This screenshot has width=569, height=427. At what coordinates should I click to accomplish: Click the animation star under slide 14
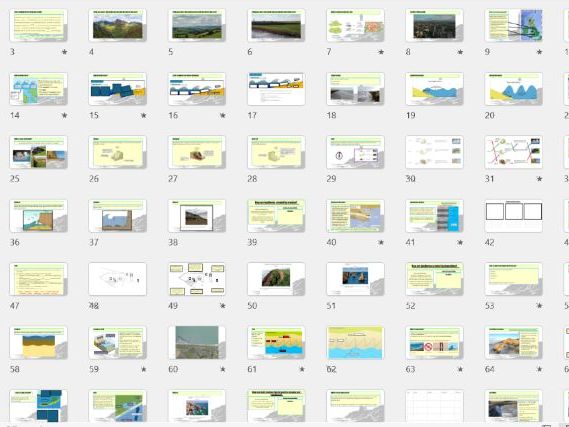coord(65,115)
